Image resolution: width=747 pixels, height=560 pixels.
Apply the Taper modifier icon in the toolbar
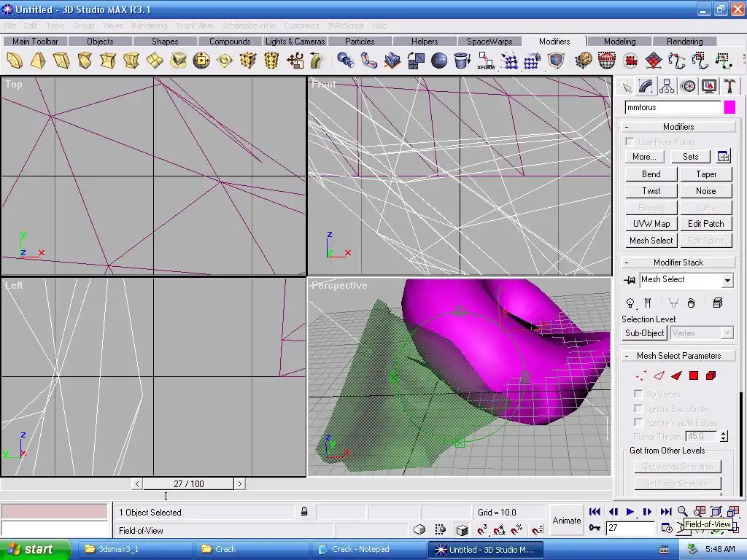38,61
